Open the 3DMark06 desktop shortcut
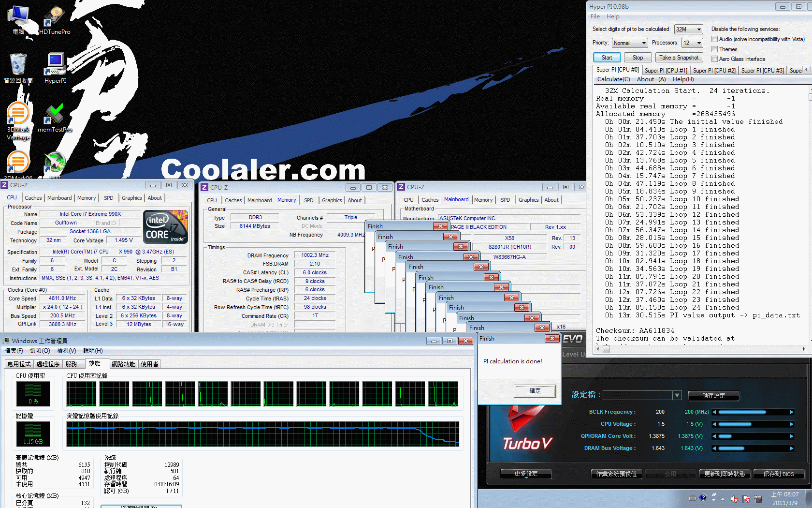This screenshot has width=812, height=508. coord(18,164)
